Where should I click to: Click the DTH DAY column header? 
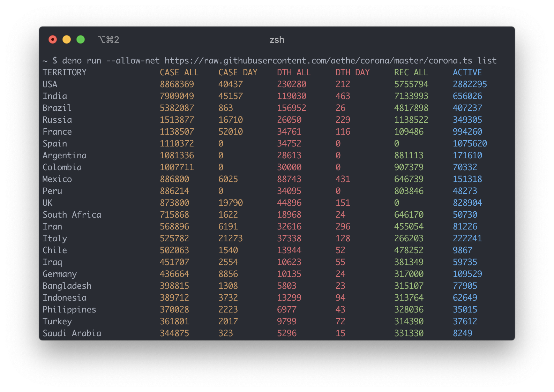[352, 73]
